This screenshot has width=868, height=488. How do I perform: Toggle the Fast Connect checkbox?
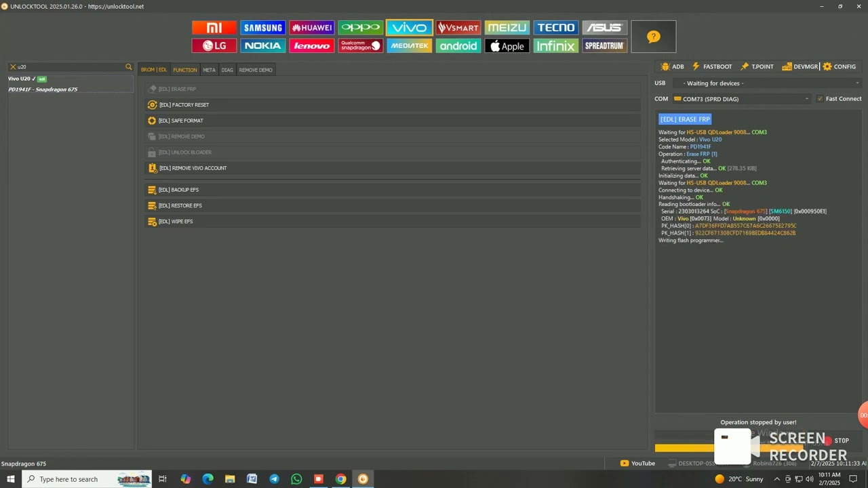point(820,99)
